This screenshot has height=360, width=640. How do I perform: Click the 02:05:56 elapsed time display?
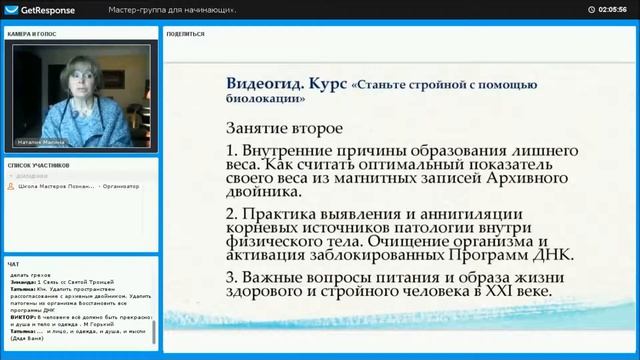tap(613, 9)
